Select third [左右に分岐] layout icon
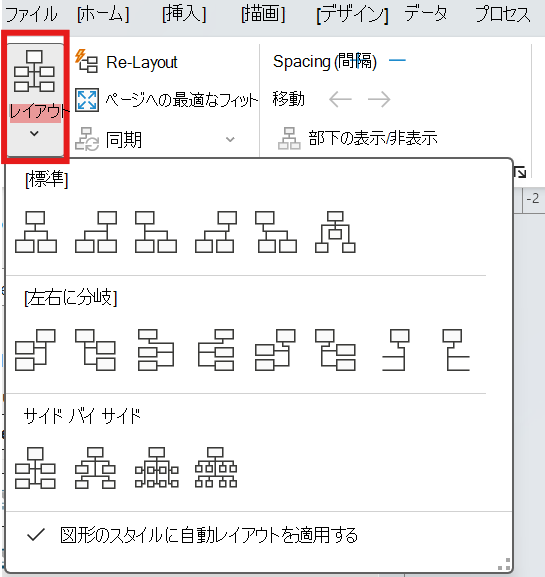This screenshot has width=545, height=577. point(156,350)
